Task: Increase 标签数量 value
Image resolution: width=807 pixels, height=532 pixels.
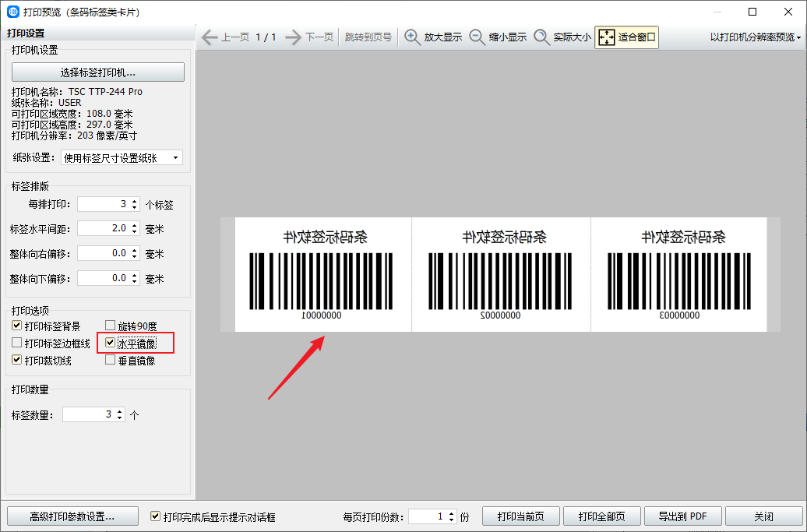Action: click(119, 411)
